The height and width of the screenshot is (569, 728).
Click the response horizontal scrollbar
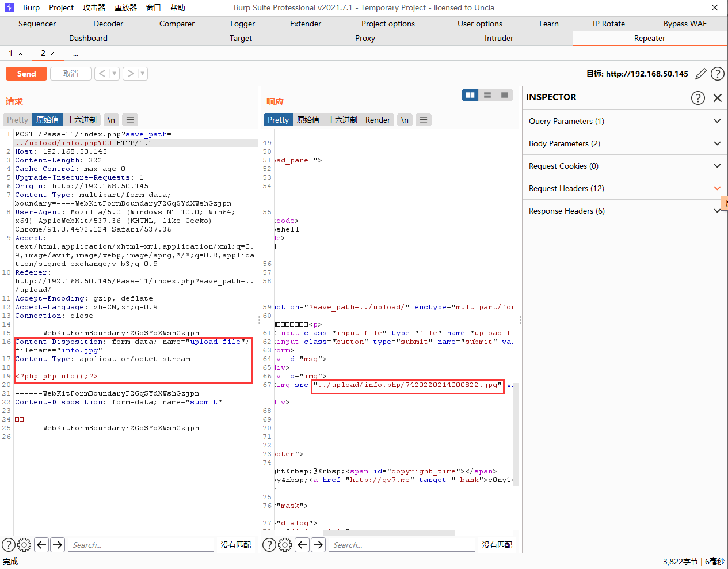pos(389,533)
